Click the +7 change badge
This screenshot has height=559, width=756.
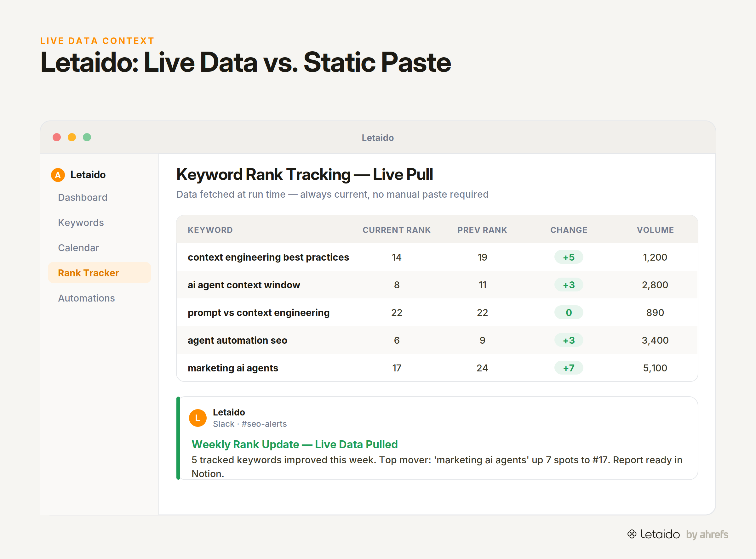pyautogui.click(x=569, y=368)
